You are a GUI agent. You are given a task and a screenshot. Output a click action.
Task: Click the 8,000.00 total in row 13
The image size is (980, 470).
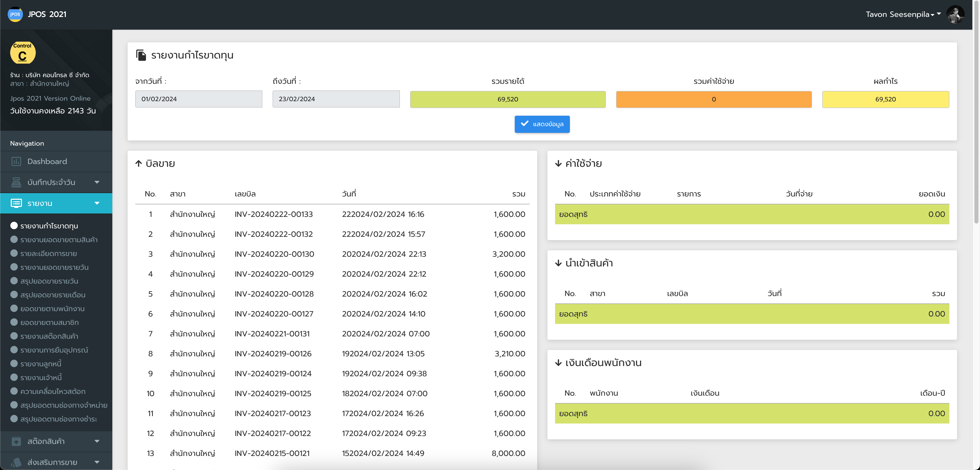(508, 453)
